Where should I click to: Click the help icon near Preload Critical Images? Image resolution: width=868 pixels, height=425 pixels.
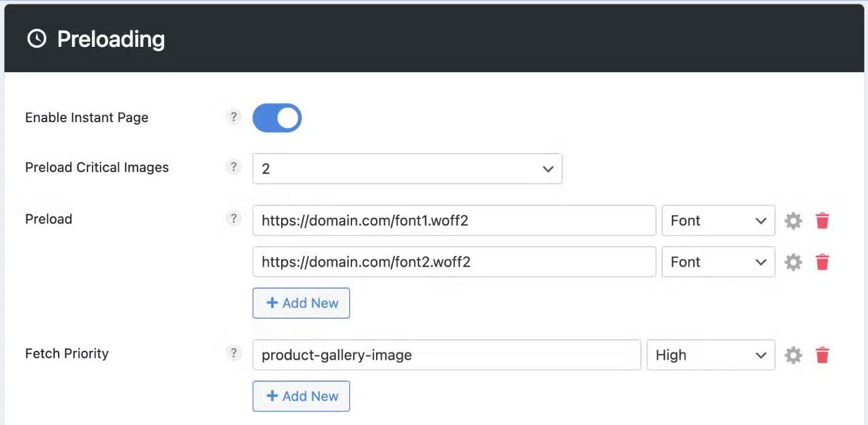(x=234, y=167)
